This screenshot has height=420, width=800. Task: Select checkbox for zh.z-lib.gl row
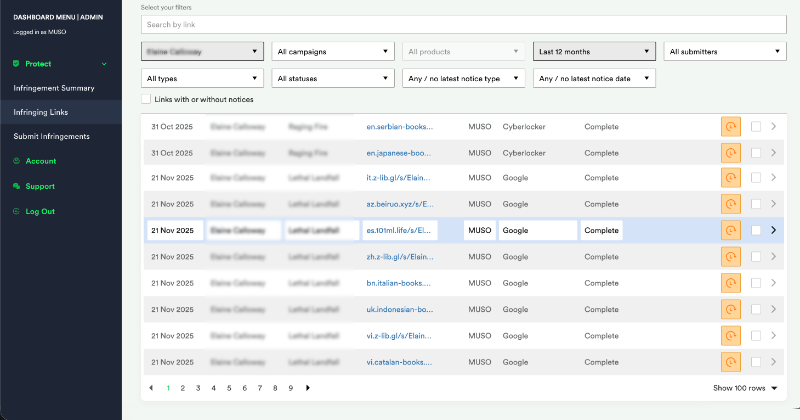pos(756,257)
